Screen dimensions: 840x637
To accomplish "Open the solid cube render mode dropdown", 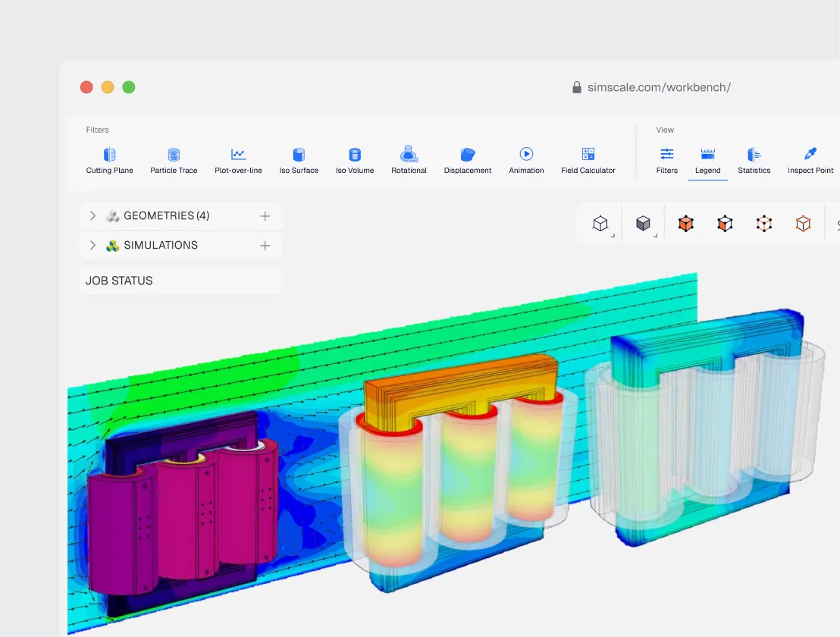I will 644,224.
